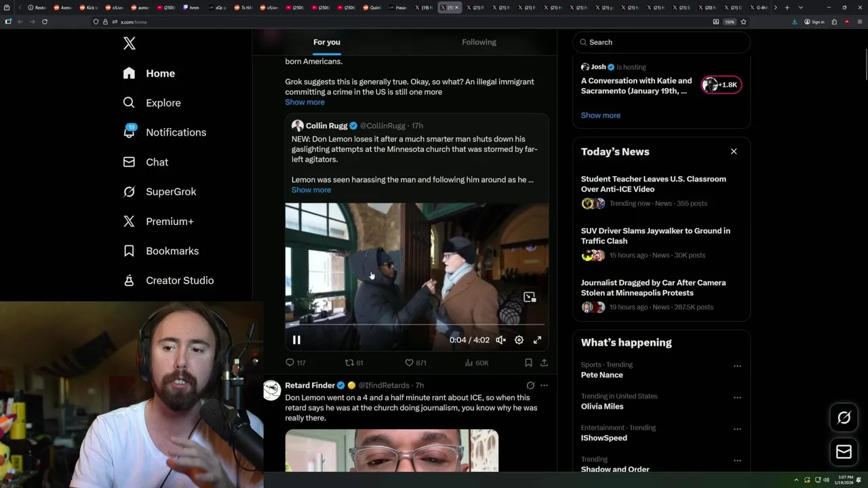
Task: Seek on the video progress bar
Action: coord(417,325)
